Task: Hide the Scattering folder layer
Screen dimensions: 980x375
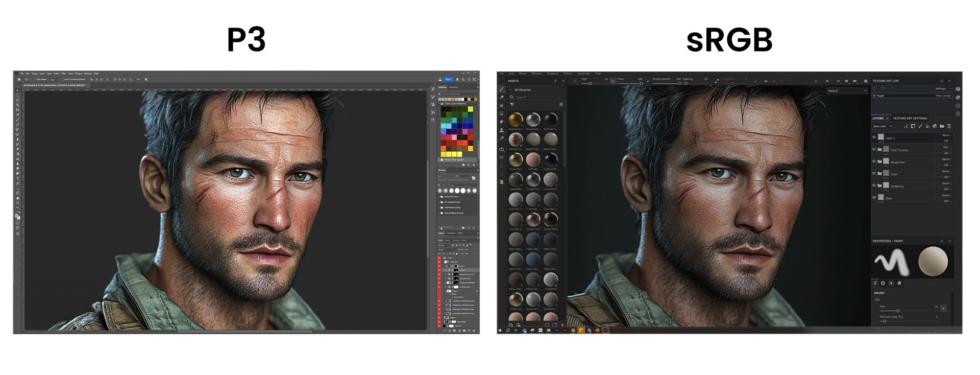Action: click(874, 185)
